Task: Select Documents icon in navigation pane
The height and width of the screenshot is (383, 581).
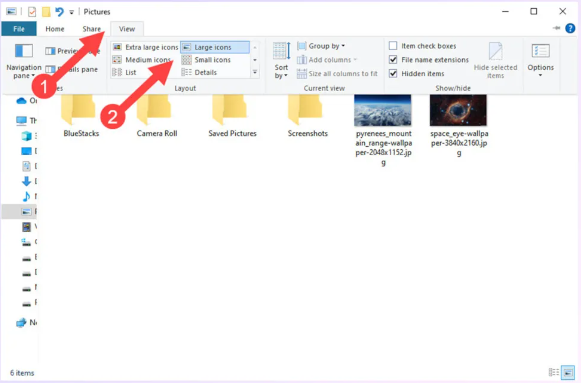Action: coord(26,166)
